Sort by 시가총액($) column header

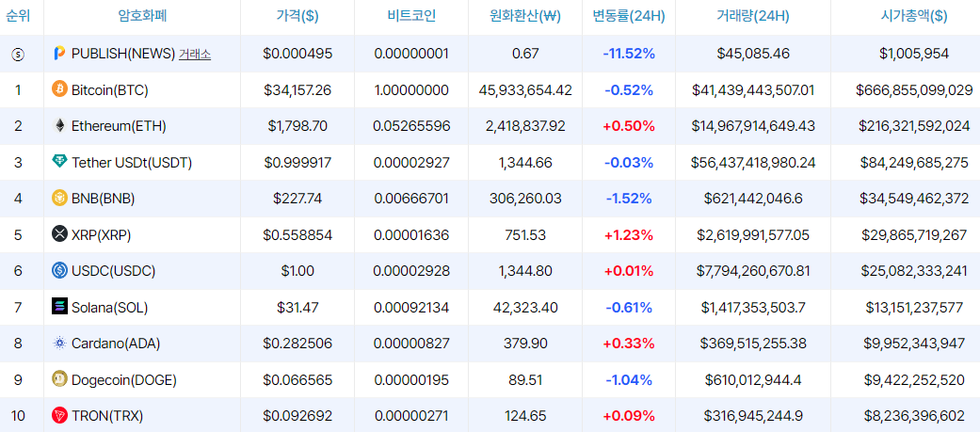tap(914, 16)
